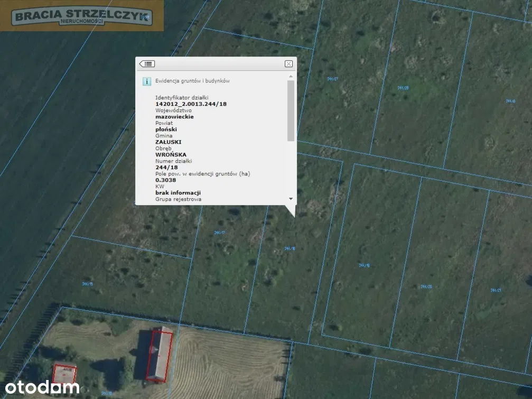Click the small red-outlined building near otodam logo

coord(64,373)
